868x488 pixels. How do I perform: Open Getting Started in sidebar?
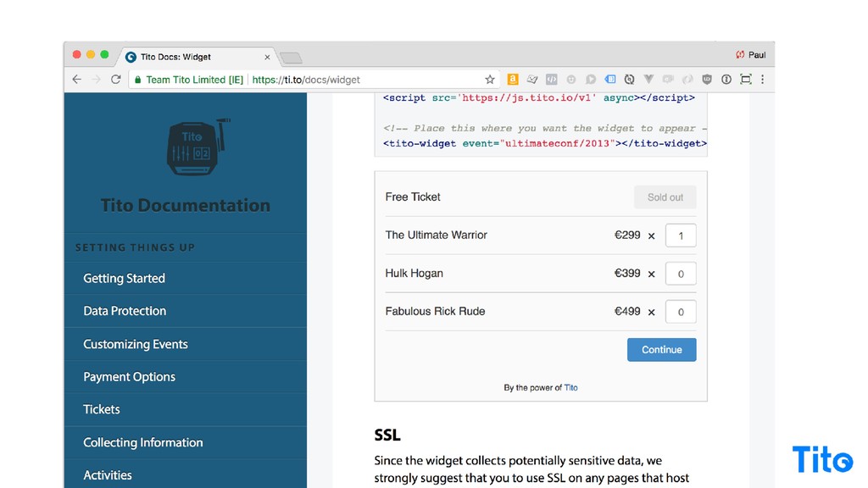[x=124, y=278]
